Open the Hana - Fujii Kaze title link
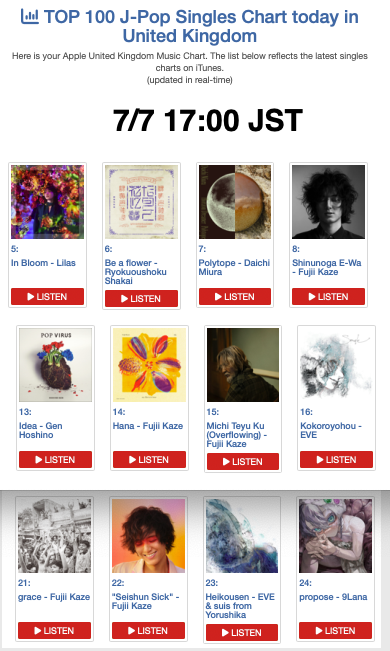Screen dimensions: 390x651 click(x=148, y=426)
